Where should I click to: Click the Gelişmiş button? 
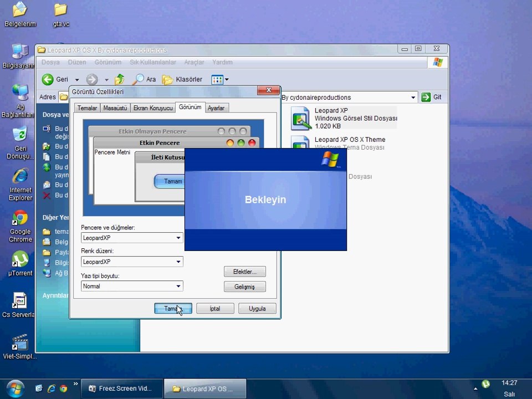tap(244, 287)
